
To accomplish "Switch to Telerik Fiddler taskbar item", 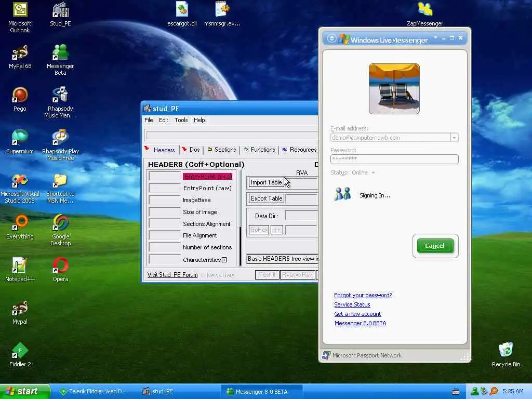I will 94,392.
